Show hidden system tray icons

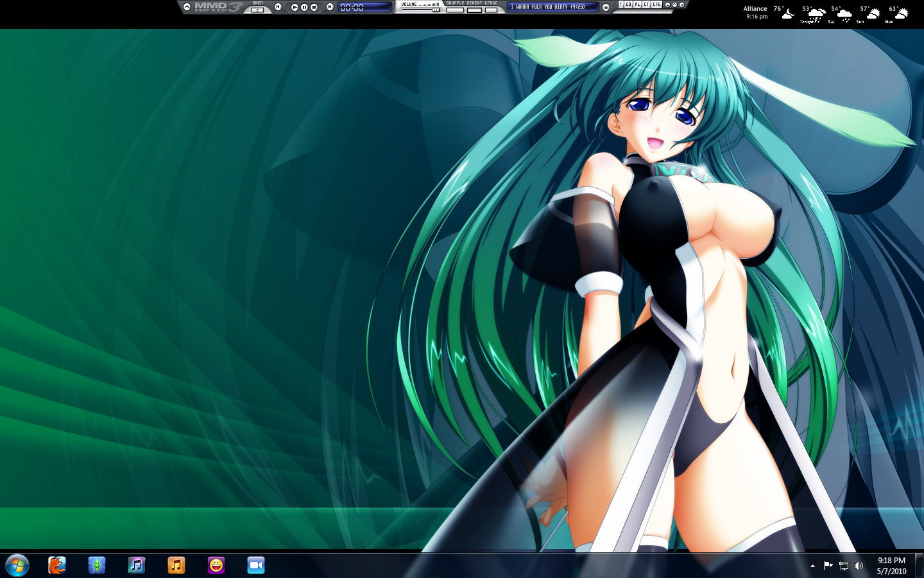812,566
